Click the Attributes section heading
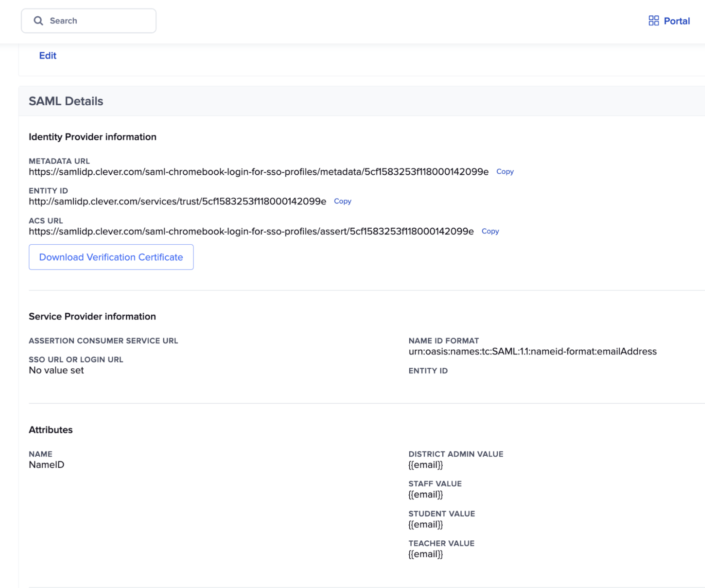This screenshot has width=705, height=588. (x=50, y=430)
